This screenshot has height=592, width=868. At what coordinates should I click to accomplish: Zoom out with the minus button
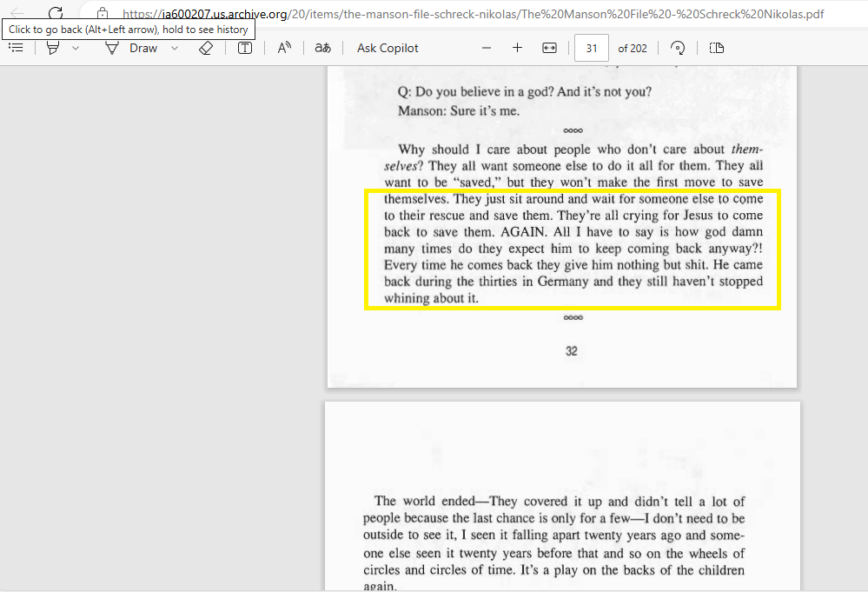(487, 48)
